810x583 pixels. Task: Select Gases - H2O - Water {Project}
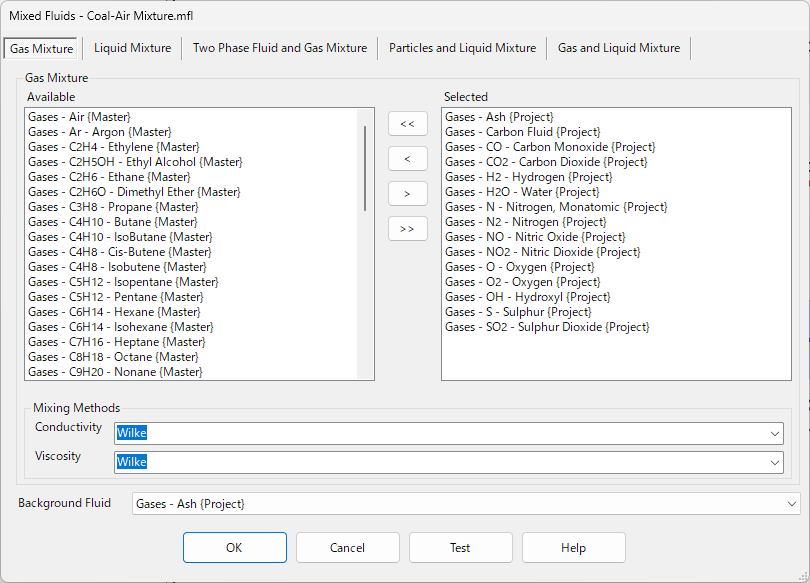click(x=512, y=191)
